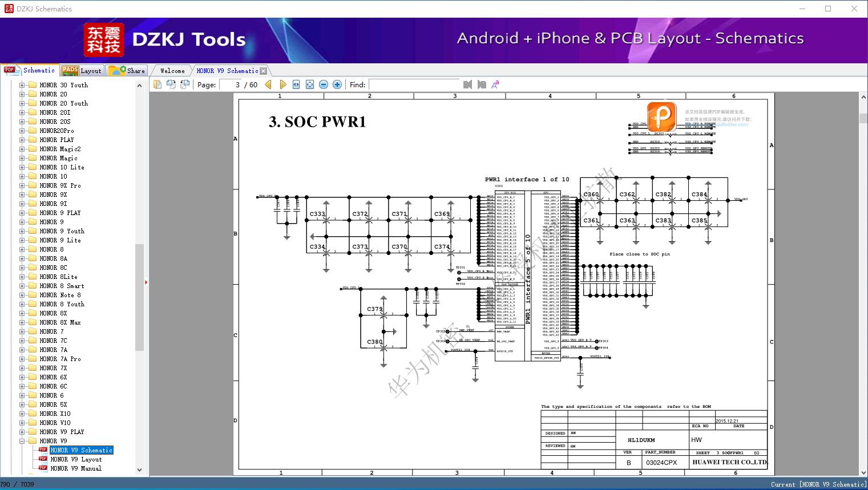Image resolution: width=868 pixels, height=490 pixels.
Task: Switch to the Schematic tab
Action: 30,70
